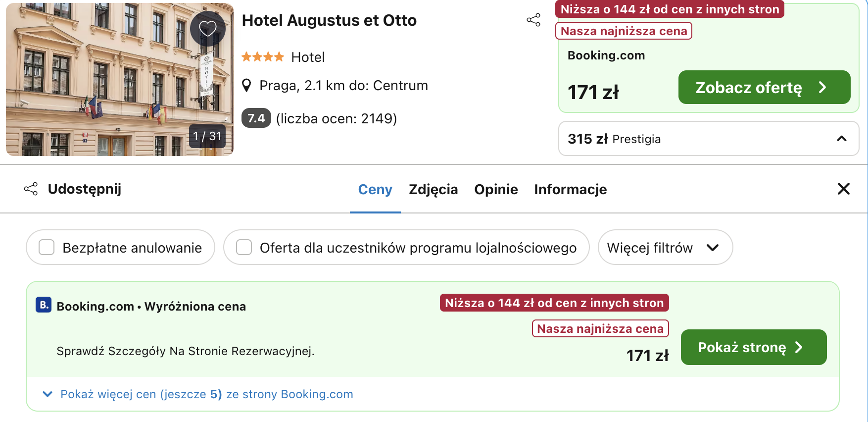
Task: Open the Więcej filtrów dropdown
Action: 665,247
